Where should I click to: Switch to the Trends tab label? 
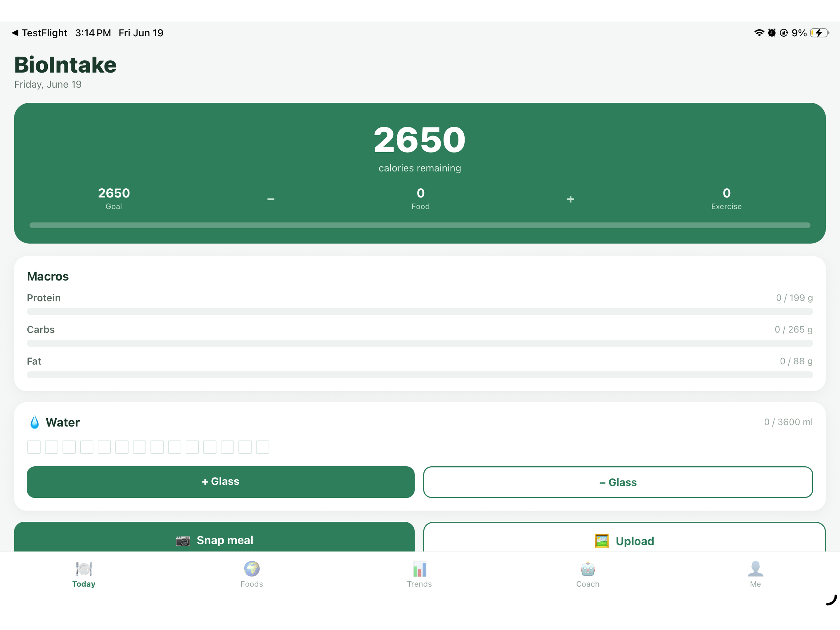[x=420, y=584]
